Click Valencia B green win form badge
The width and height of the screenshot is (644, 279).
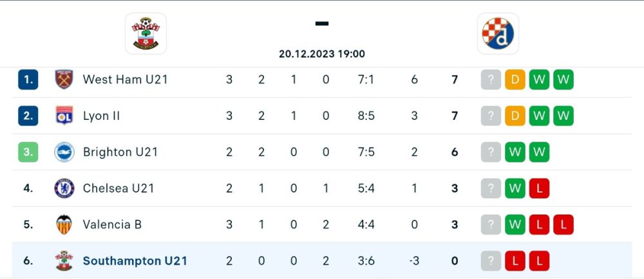[x=515, y=224]
